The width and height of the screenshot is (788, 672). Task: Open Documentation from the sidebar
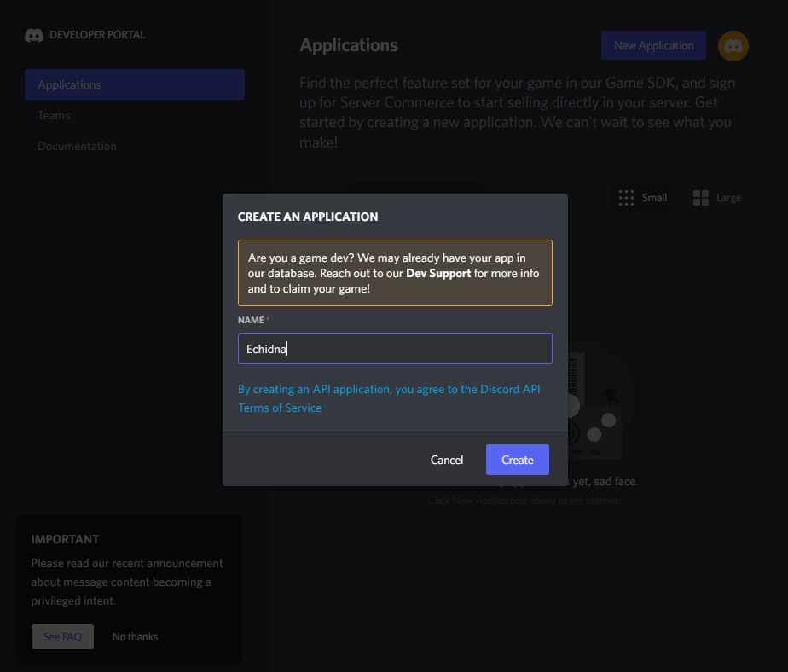coord(77,147)
